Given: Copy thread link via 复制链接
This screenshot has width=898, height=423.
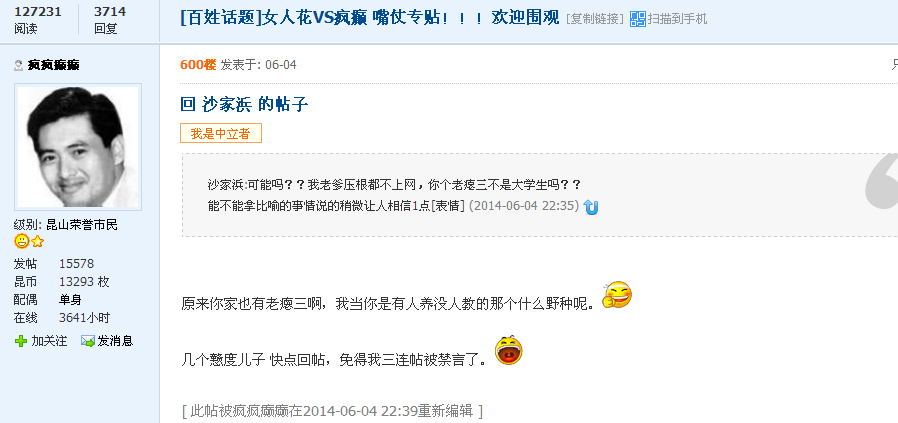Looking at the screenshot, I should [x=595, y=19].
